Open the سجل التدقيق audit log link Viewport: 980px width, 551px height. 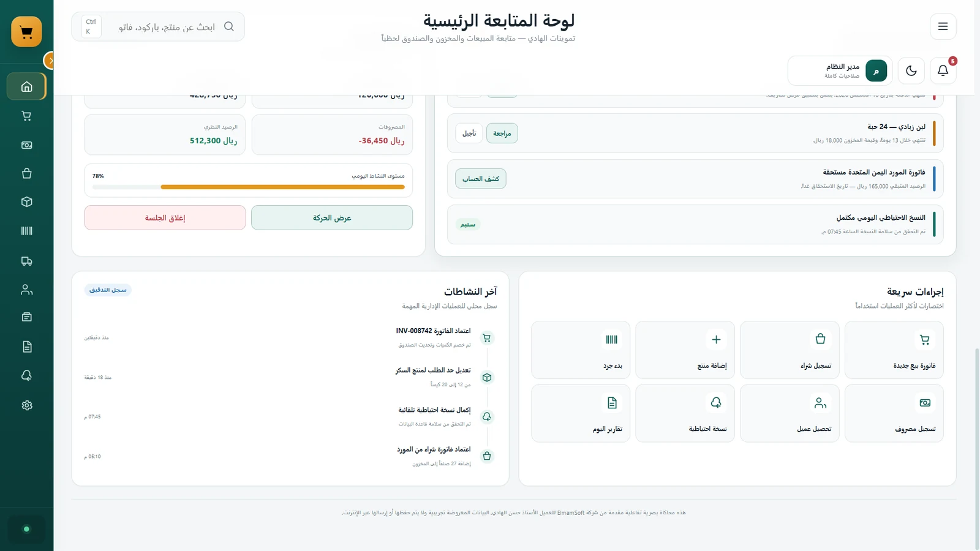[108, 290]
